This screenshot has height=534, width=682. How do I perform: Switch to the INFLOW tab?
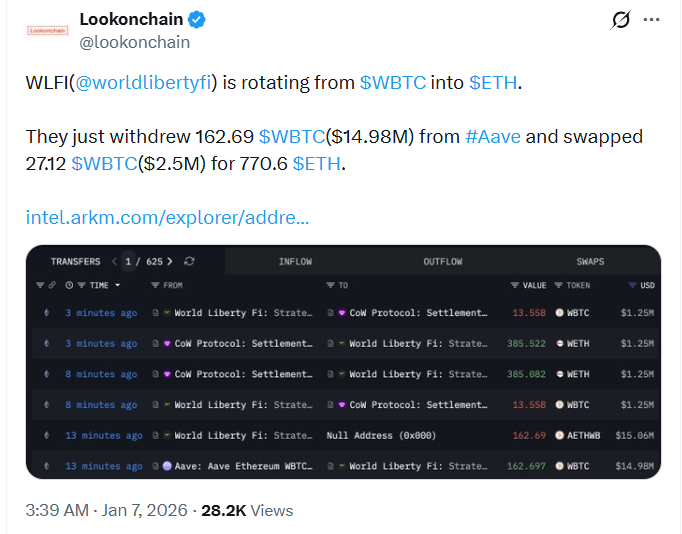coord(295,262)
